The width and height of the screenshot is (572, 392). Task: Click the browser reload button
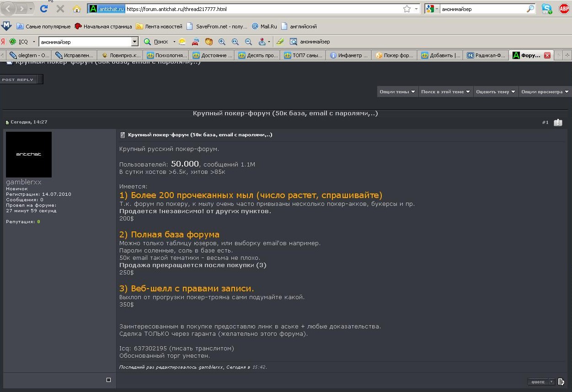coord(44,9)
